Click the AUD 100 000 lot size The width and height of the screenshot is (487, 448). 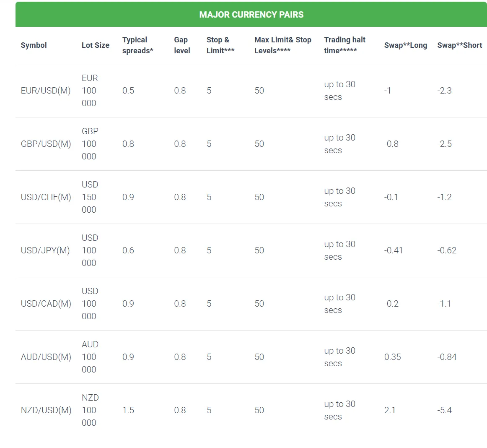pyautogui.click(x=90, y=357)
